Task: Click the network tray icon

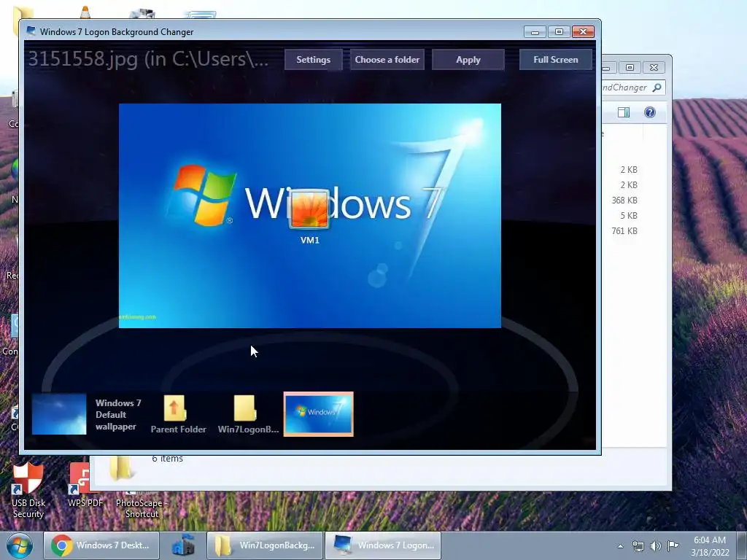Action: pos(638,546)
